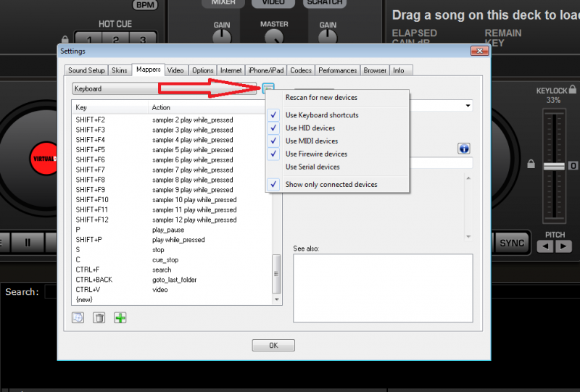This screenshot has width=580, height=392.
Task: Uncheck Show only connected devices
Action: click(x=331, y=185)
